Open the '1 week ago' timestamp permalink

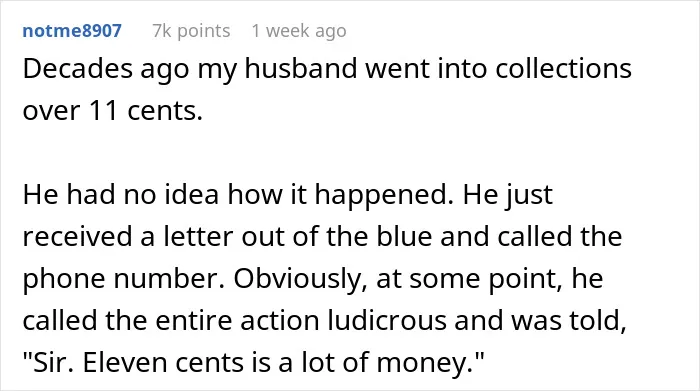(x=299, y=31)
